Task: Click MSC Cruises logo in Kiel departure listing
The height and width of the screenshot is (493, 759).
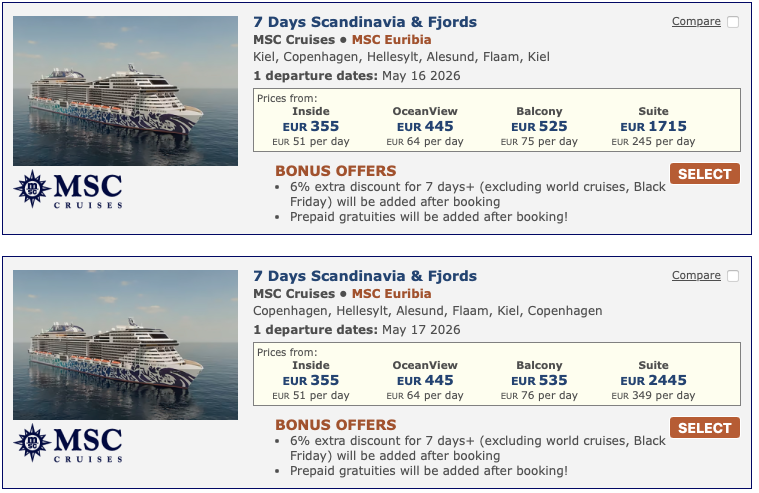Action: point(68,190)
